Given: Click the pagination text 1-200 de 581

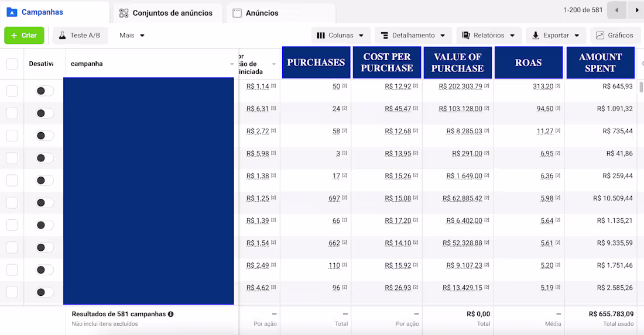Looking at the screenshot, I should pyautogui.click(x=583, y=10).
